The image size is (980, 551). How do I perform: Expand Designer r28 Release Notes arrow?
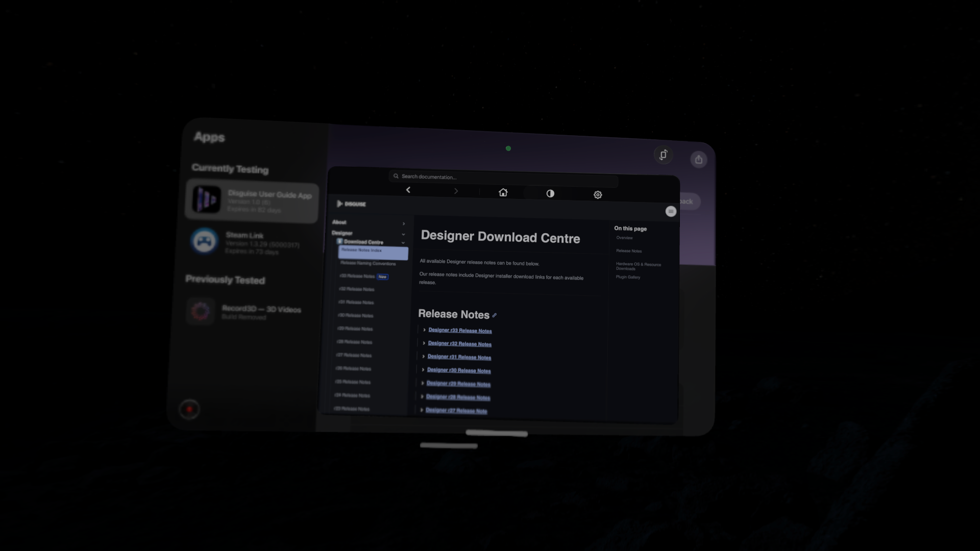pyautogui.click(x=422, y=396)
